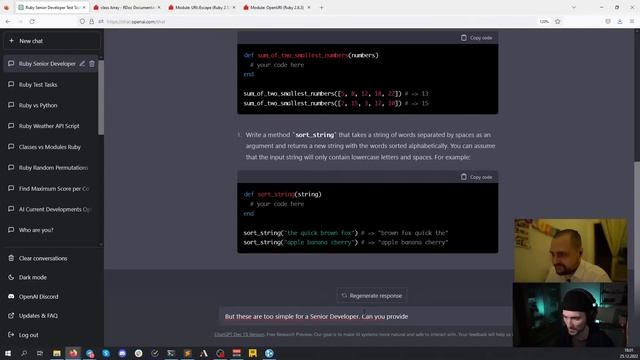Click the upper webcam overlay video
The height and width of the screenshot is (360, 640).
click(570, 250)
